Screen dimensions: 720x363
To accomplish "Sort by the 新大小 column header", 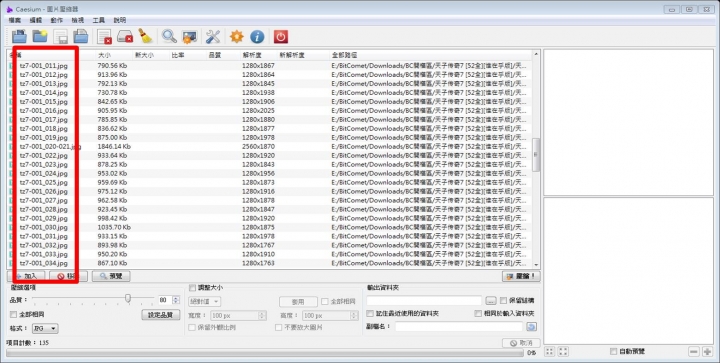I will [144, 55].
